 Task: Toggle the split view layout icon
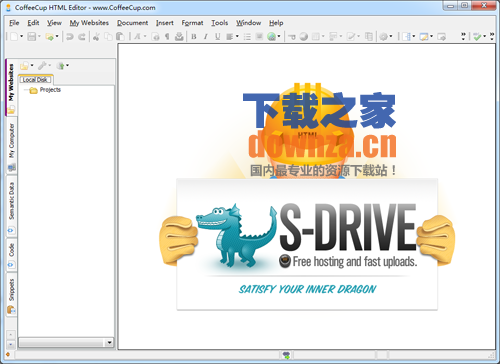[x=406, y=37]
